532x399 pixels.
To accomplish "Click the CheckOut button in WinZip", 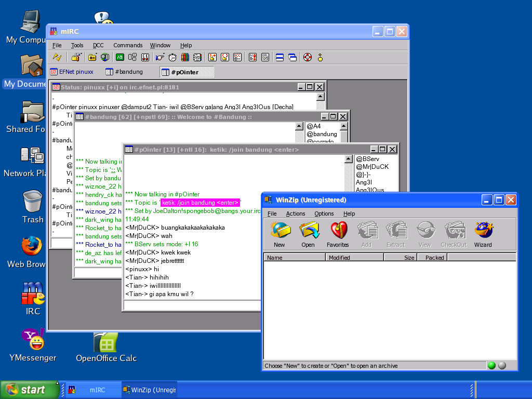I will click(x=454, y=234).
